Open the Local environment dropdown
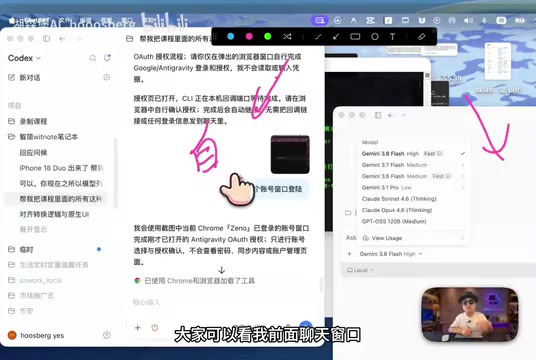This screenshot has height=360, width=536. 360,270
